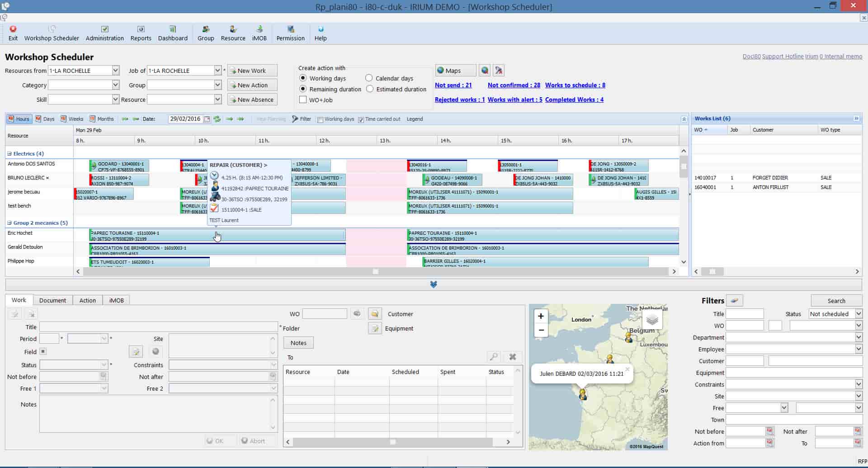The height and width of the screenshot is (468, 868).
Task: Click the map zoom plus control
Action: pyautogui.click(x=541, y=316)
